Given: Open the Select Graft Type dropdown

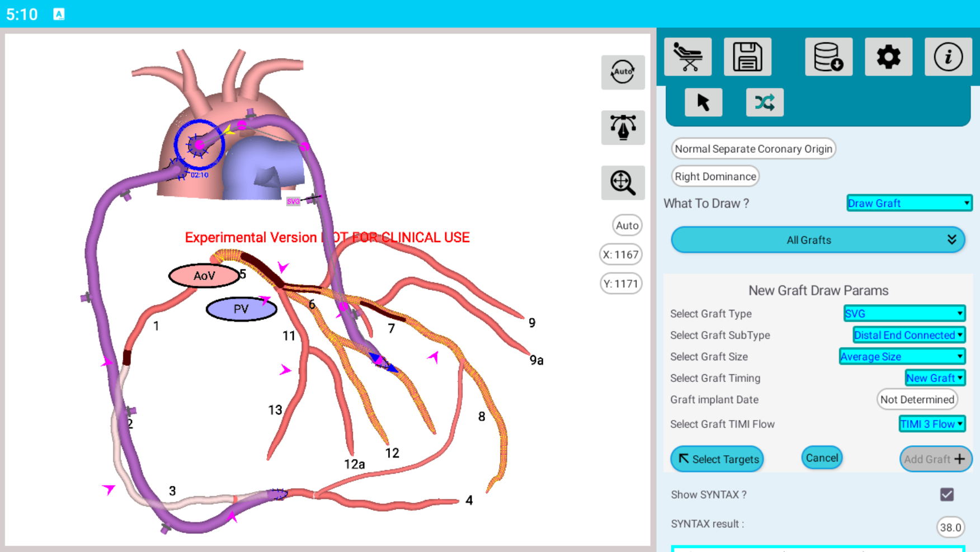Looking at the screenshot, I should pos(904,314).
